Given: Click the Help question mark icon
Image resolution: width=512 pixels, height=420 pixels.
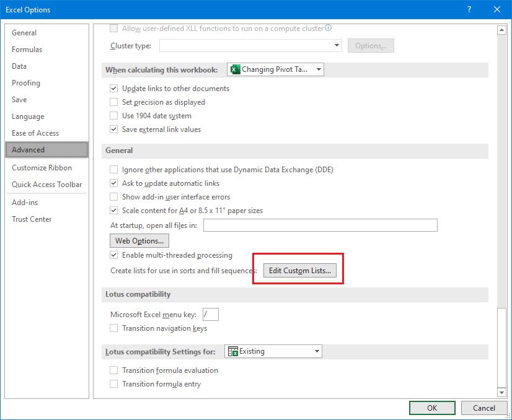Looking at the screenshot, I should coord(469,9).
